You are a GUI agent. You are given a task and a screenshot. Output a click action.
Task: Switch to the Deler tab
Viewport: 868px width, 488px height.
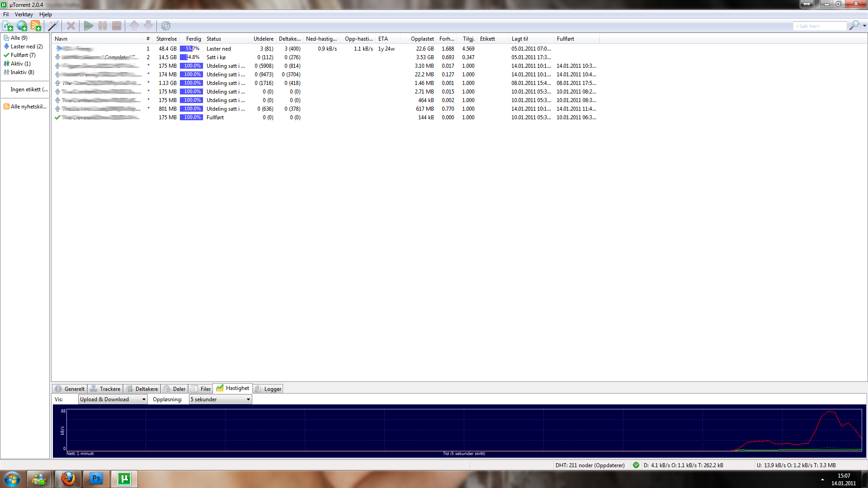click(x=174, y=389)
